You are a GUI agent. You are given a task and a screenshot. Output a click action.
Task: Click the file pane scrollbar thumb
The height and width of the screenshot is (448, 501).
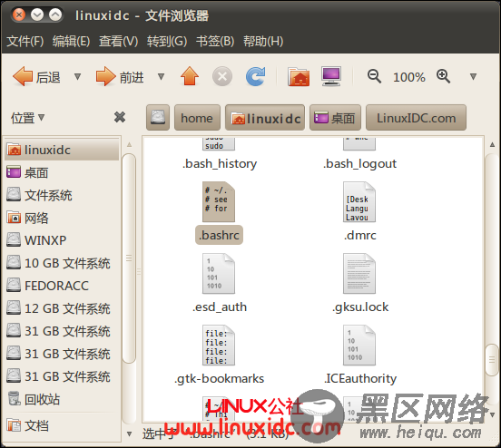pos(492,359)
